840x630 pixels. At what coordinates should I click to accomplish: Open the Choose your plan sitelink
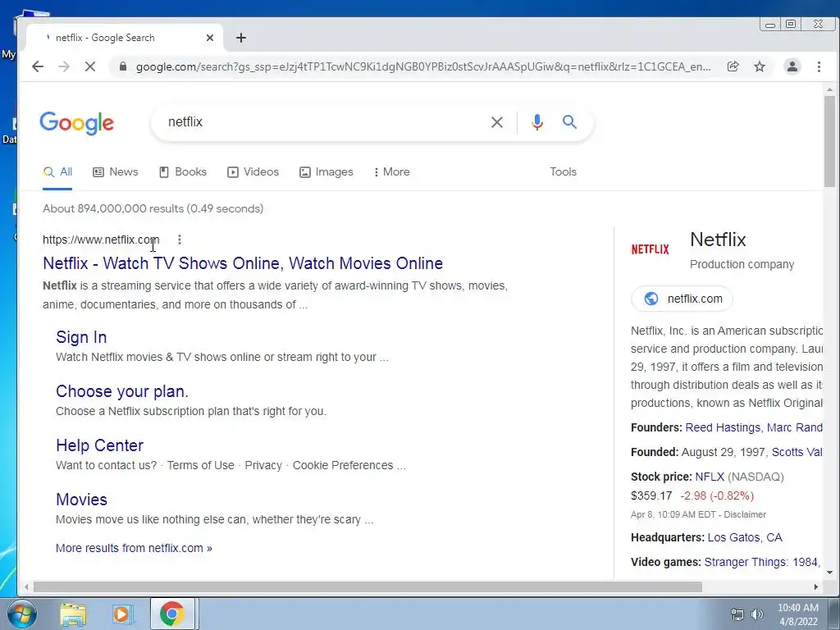tap(122, 391)
